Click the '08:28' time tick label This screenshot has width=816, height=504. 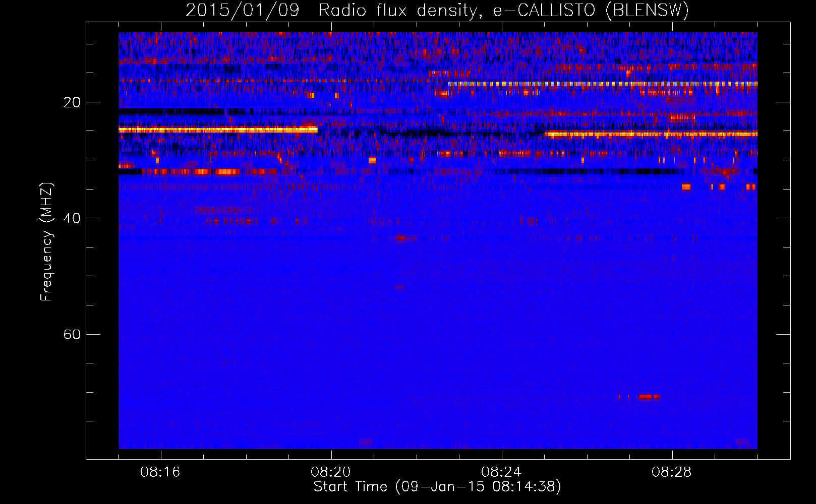(x=672, y=472)
